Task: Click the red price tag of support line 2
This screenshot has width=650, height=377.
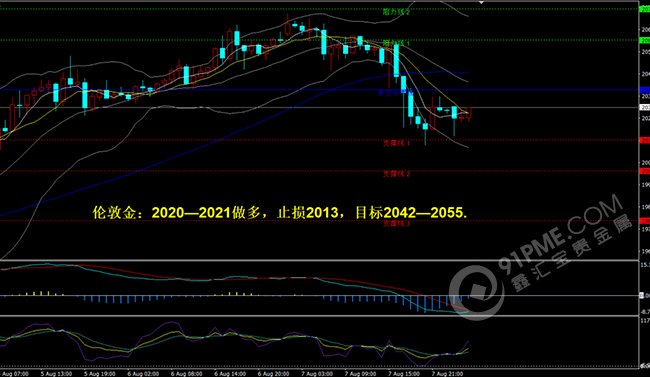Action: point(645,171)
